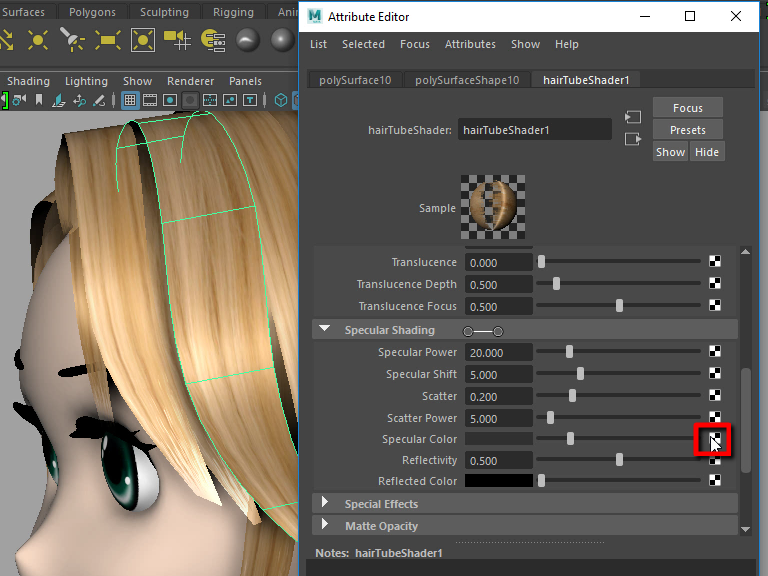Select the grease pencil icon
This screenshot has height=576, width=768.
pyautogui.click(x=99, y=100)
